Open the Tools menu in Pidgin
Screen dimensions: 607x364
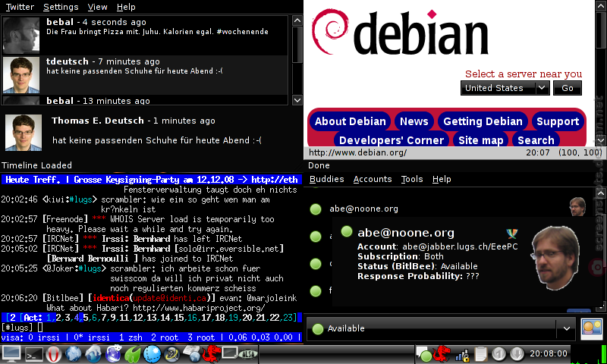(412, 179)
